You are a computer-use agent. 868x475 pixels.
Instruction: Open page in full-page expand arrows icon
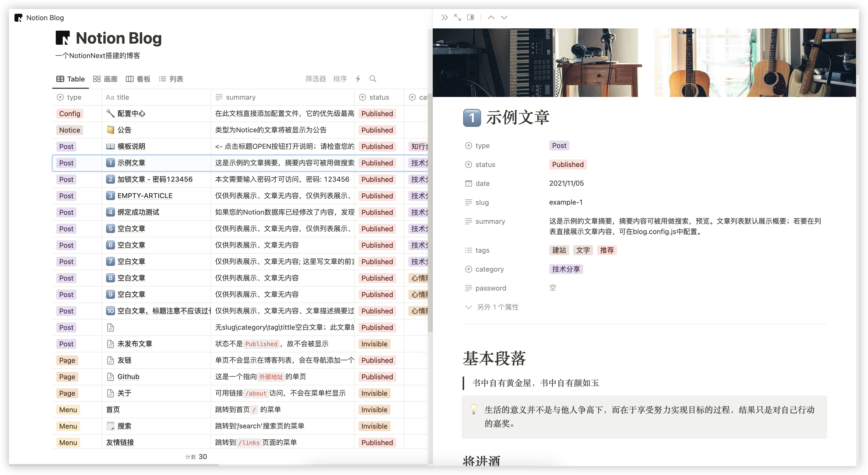(x=458, y=17)
